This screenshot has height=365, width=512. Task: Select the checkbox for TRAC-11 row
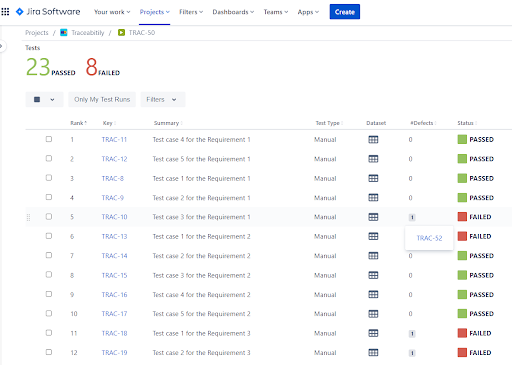pos(49,139)
